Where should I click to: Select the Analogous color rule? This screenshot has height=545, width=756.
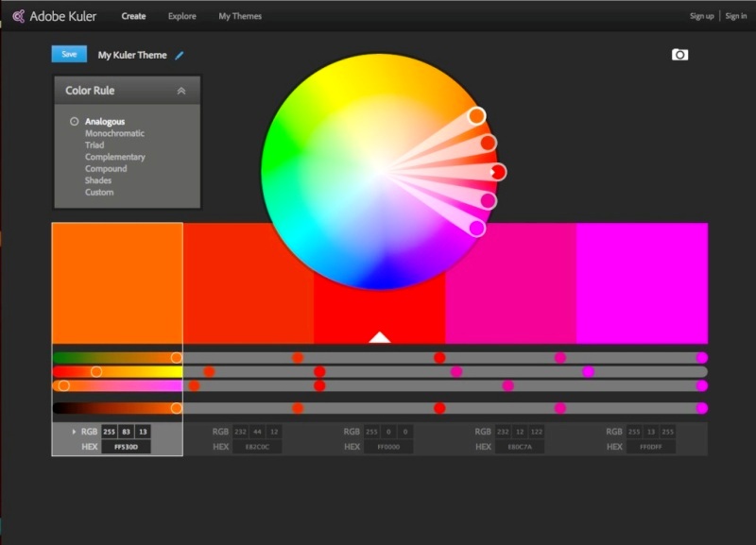(x=105, y=122)
